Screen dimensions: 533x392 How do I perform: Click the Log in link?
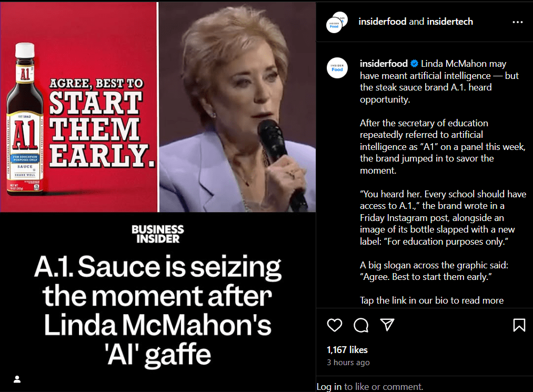click(329, 387)
